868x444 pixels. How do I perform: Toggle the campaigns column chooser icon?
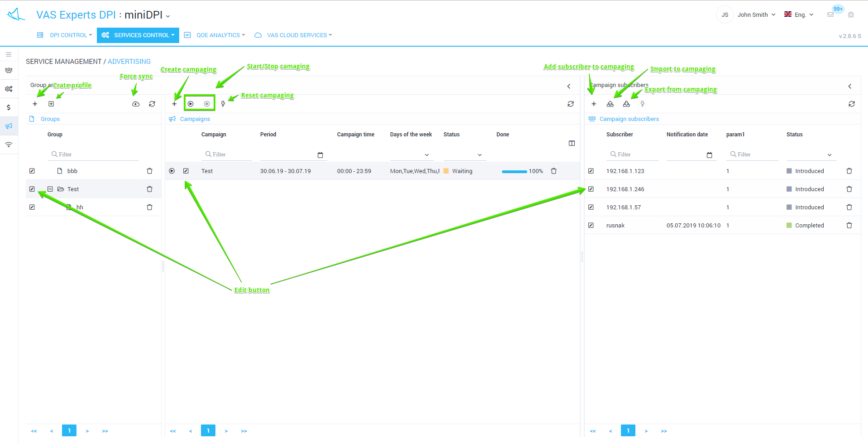(572, 143)
